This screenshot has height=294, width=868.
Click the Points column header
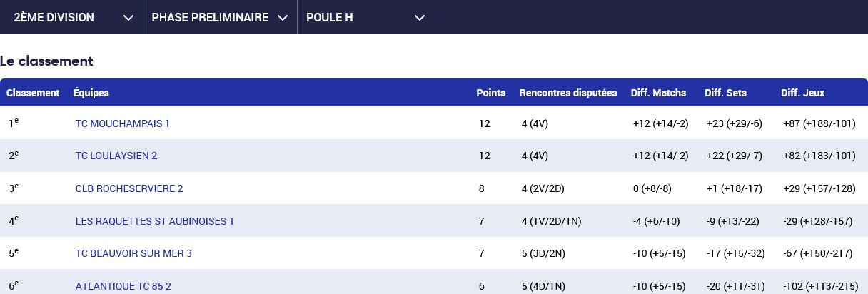(x=491, y=93)
